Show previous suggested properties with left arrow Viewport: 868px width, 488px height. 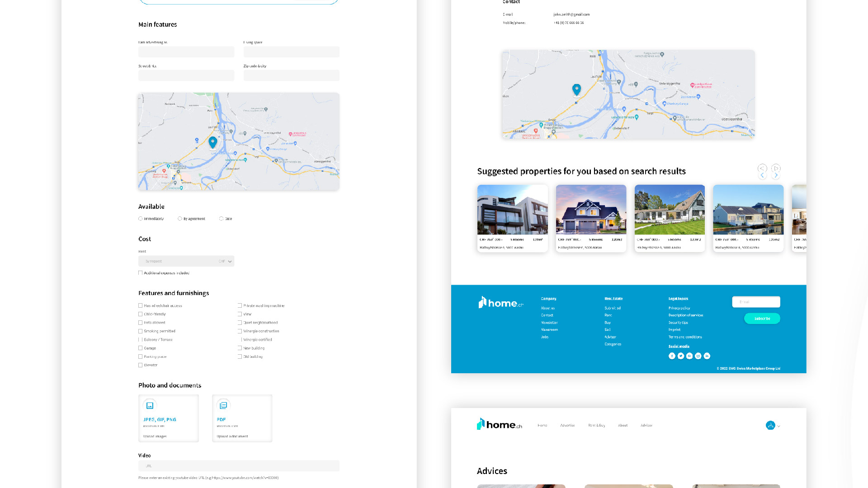click(762, 175)
